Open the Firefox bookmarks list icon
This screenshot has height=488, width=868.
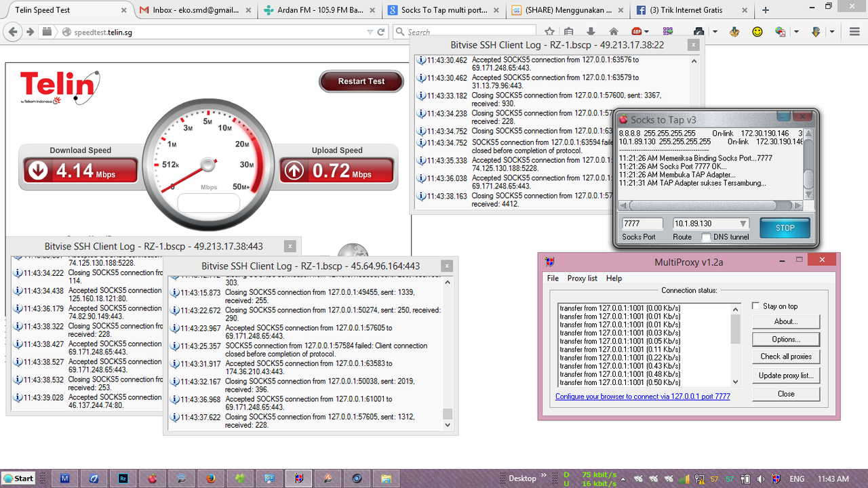[x=568, y=32]
